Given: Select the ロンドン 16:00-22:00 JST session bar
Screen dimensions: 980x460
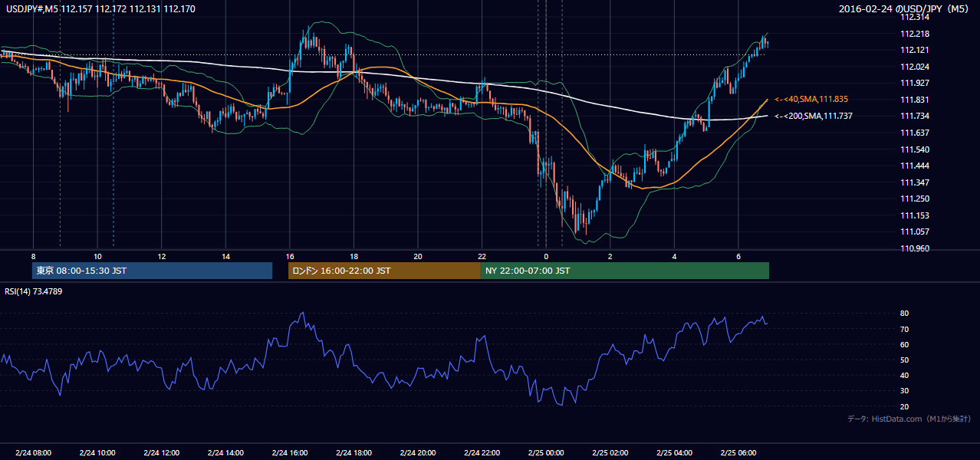Looking at the screenshot, I should 384,271.
